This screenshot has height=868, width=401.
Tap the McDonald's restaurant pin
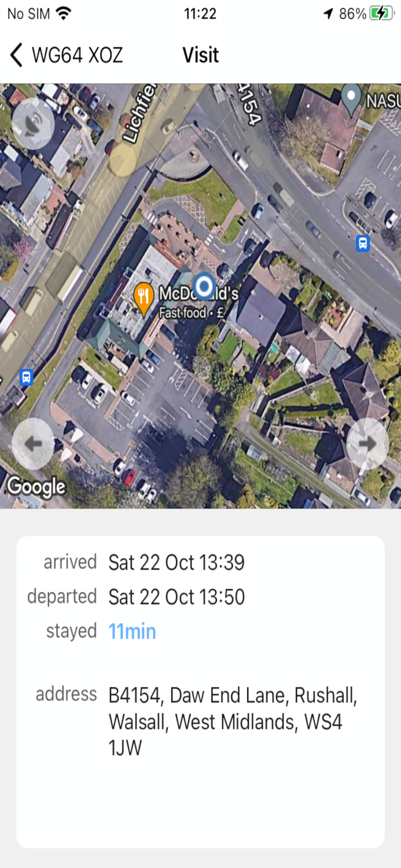tap(144, 299)
